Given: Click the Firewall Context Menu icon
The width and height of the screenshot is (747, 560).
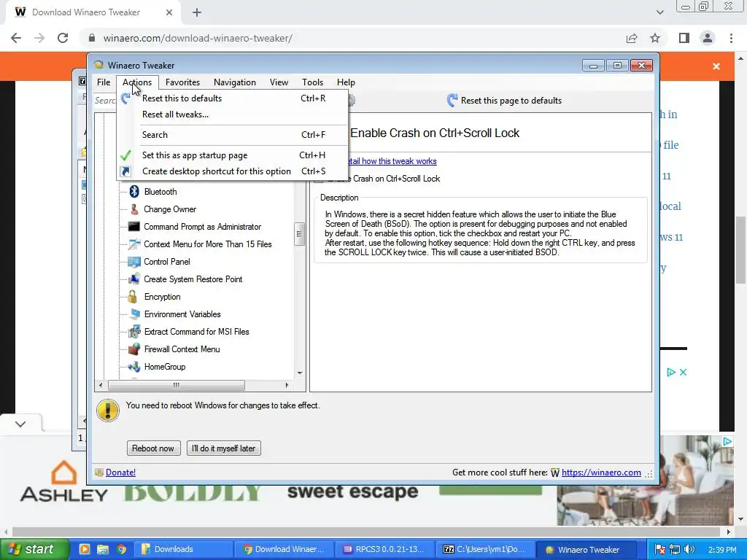Looking at the screenshot, I should pos(134,349).
